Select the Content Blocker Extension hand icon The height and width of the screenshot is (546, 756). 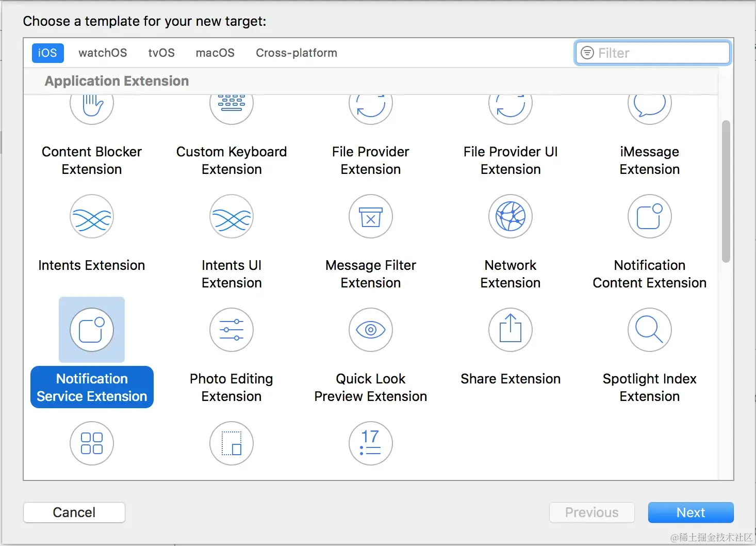(92, 108)
